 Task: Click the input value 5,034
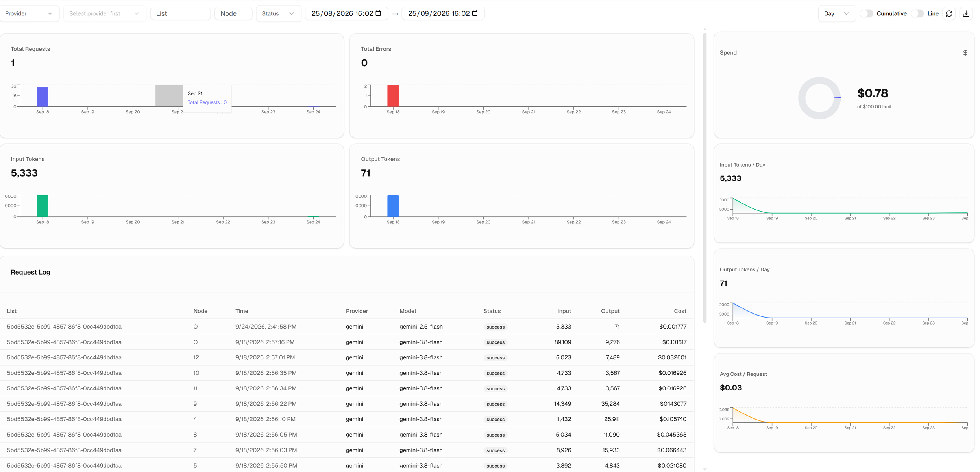564,435
